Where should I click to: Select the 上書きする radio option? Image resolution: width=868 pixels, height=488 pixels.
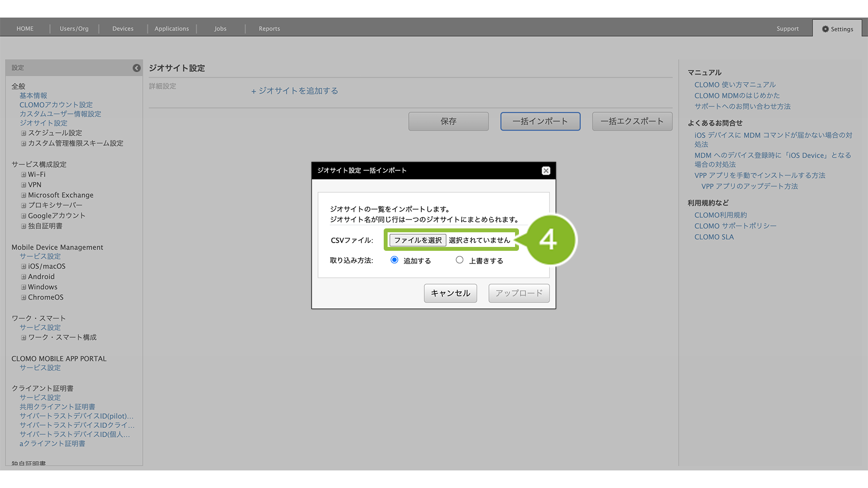[459, 260]
